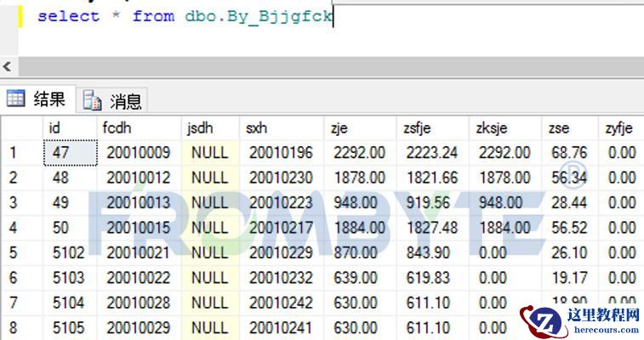This screenshot has height=340, width=644.
Task: Click the results grid icon on 结果 tab
Action: click(16, 98)
